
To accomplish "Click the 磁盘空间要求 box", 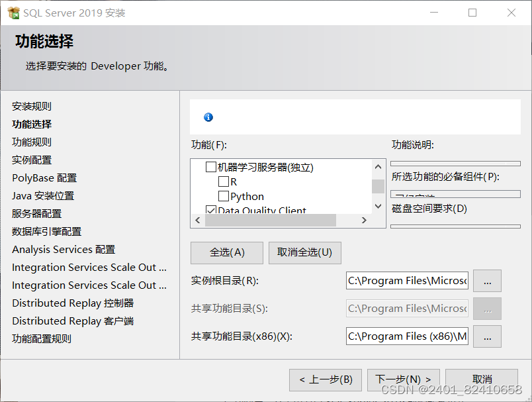I will pyautogui.click(x=455, y=226).
